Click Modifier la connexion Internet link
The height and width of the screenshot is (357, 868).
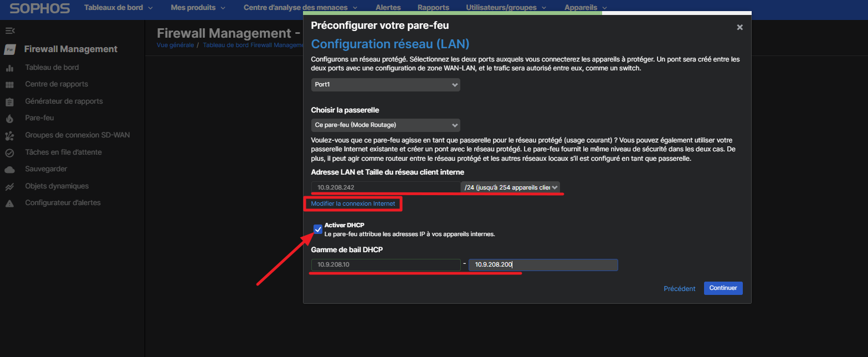click(x=353, y=204)
